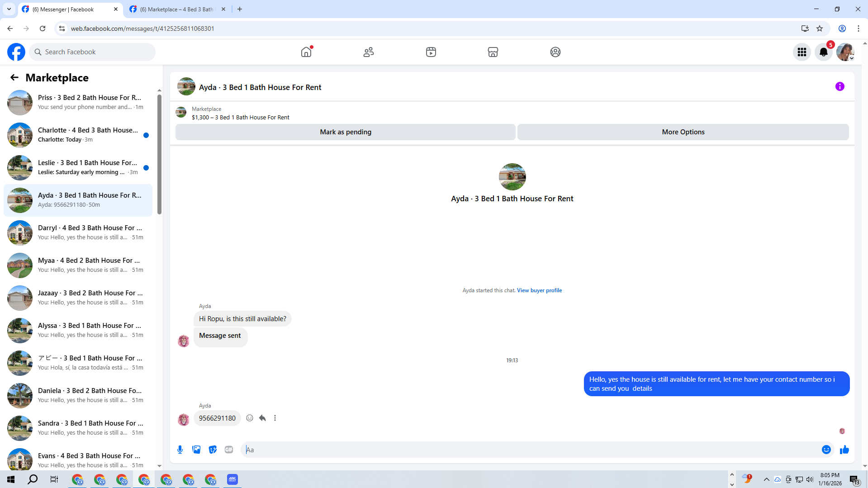Click the Mark as pending button

tap(346, 132)
